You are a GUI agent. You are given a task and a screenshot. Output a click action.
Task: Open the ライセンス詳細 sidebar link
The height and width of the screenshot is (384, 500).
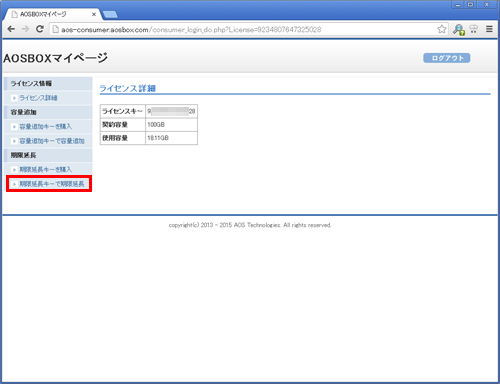click(x=38, y=98)
